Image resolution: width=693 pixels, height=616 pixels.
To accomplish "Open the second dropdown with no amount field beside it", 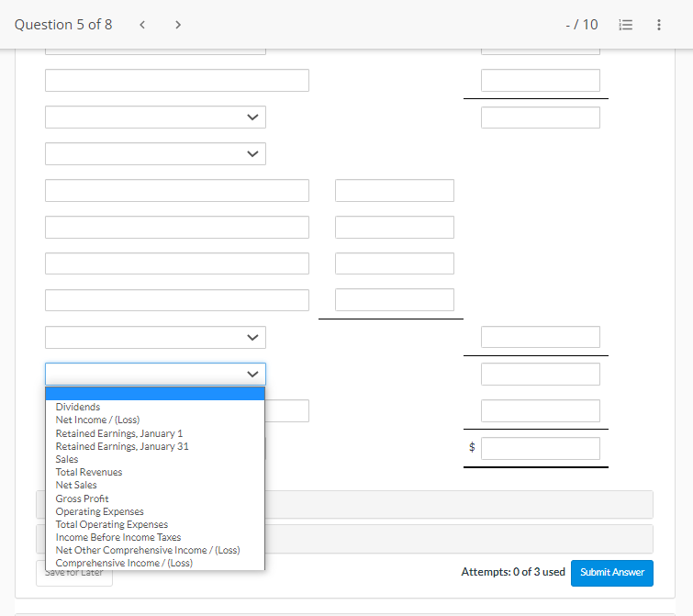I will (x=155, y=154).
